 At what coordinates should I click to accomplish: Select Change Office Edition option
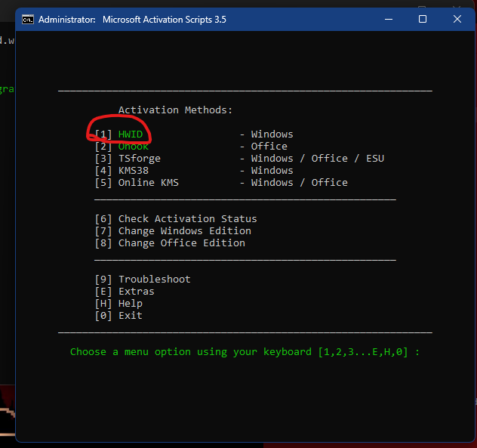click(x=170, y=243)
